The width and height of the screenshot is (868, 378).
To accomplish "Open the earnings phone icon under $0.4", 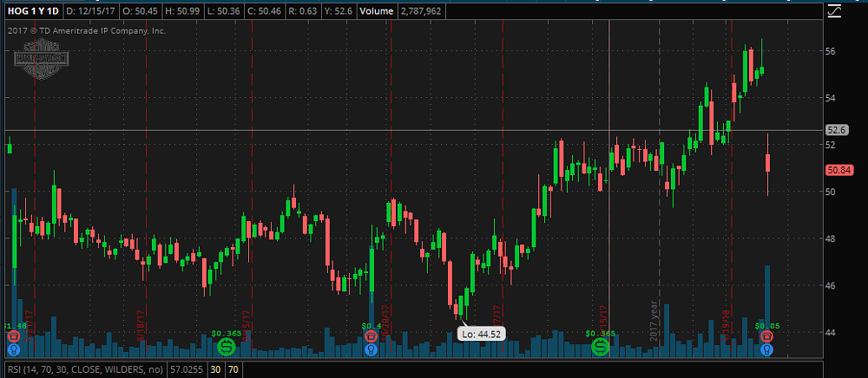I will [x=371, y=336].
